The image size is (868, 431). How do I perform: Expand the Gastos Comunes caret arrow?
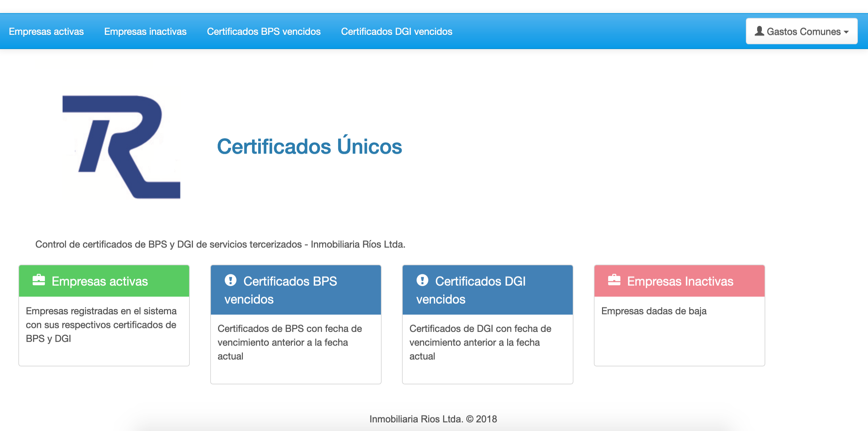(x=847, y=32)
